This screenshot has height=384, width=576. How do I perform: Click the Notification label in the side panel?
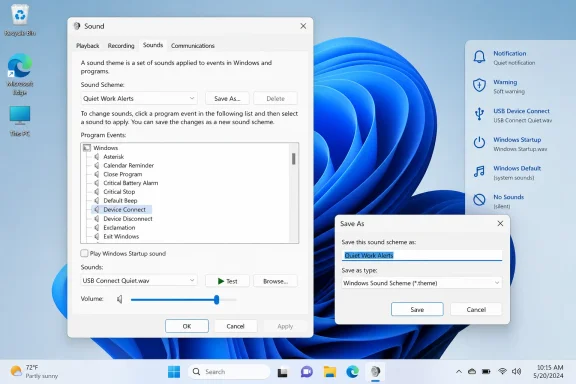(510, 53)
